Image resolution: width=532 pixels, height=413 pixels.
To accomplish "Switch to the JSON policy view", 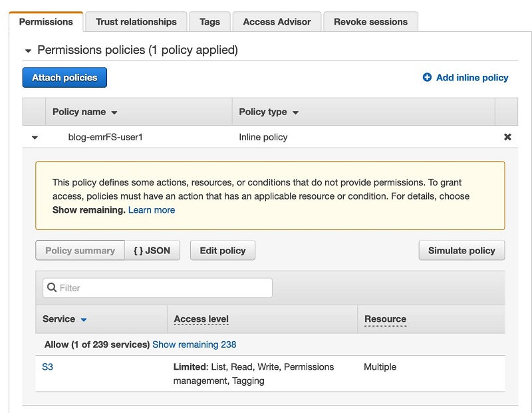I will point(152,251).
